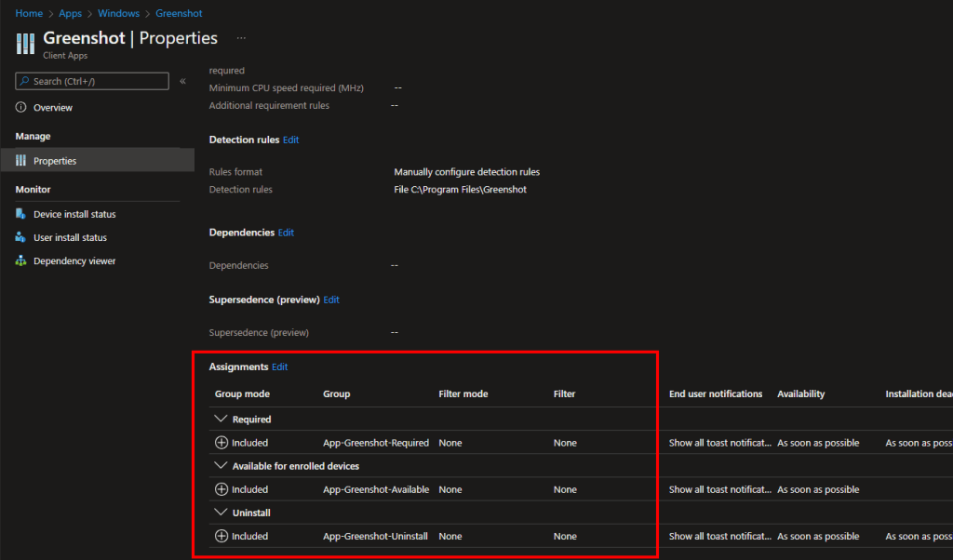Open Device install status page
The height and width of the screenshot is (560, 953).
74,214
